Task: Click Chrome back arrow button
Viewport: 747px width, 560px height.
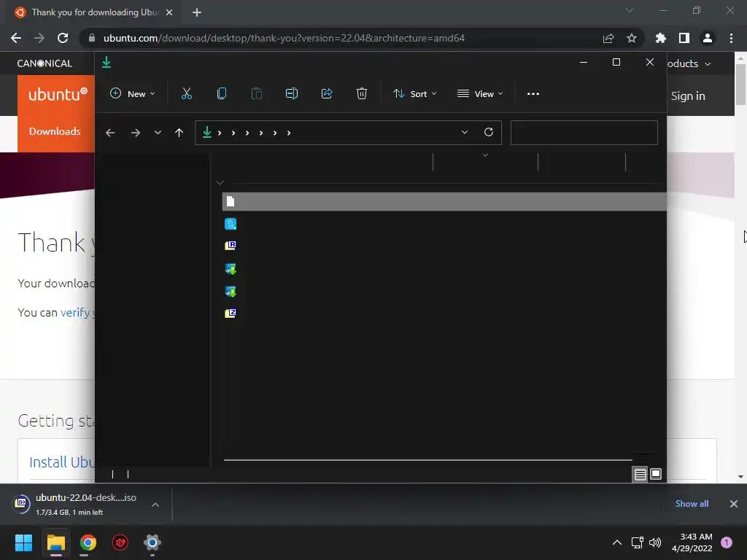Action: point(16,38)
